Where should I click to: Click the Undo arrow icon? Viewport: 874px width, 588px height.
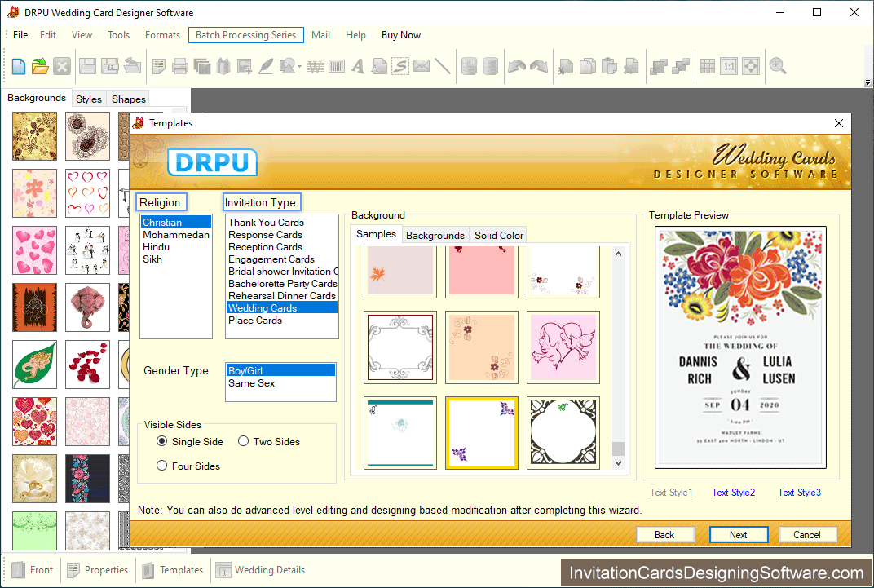[517, 66]
